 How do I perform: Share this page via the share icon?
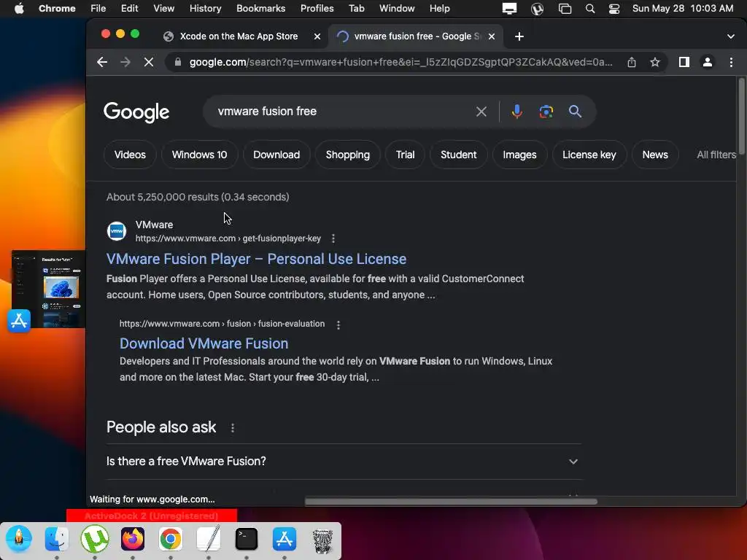point(632,63)
